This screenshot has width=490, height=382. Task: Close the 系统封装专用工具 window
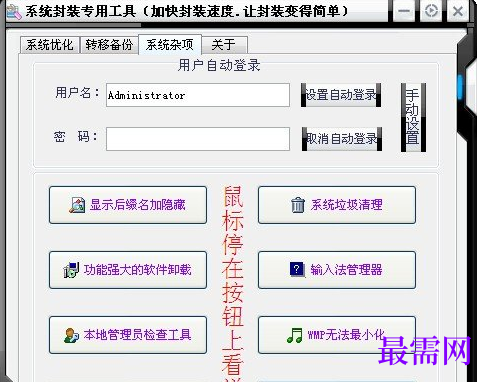[458, 11]
